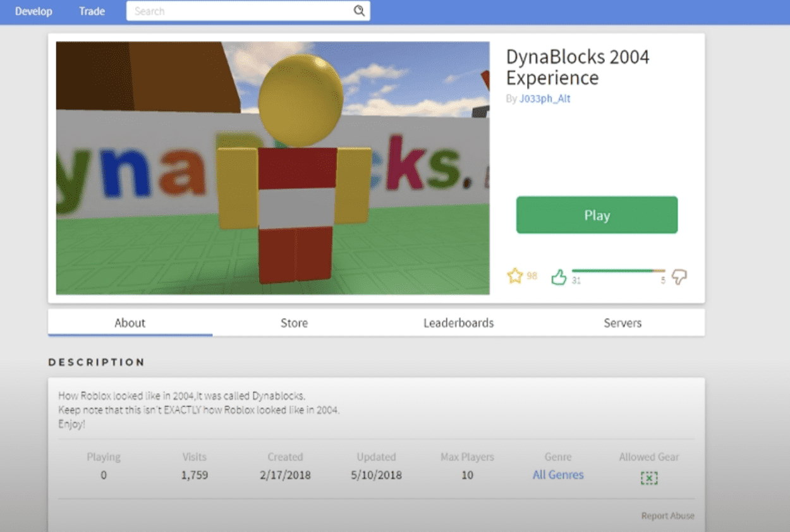
Task: View the Leaderboards tab
Action: point(458,323)
